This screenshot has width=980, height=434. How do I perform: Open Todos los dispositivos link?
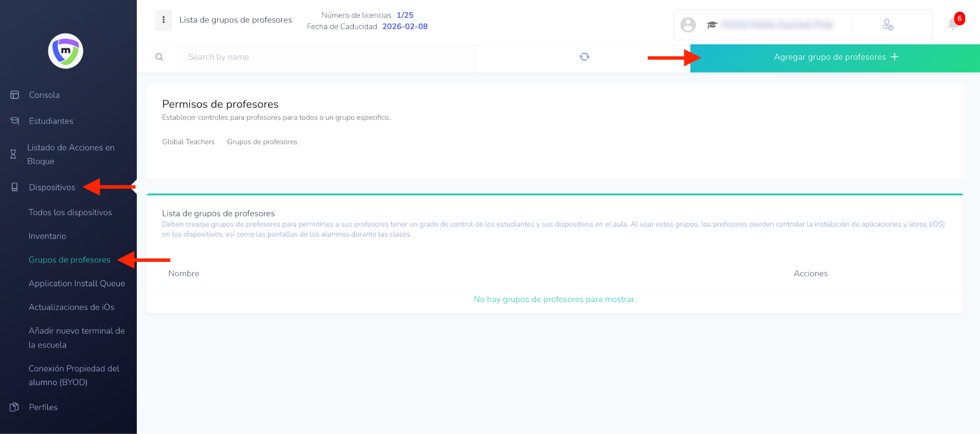(x=70, y=213)
